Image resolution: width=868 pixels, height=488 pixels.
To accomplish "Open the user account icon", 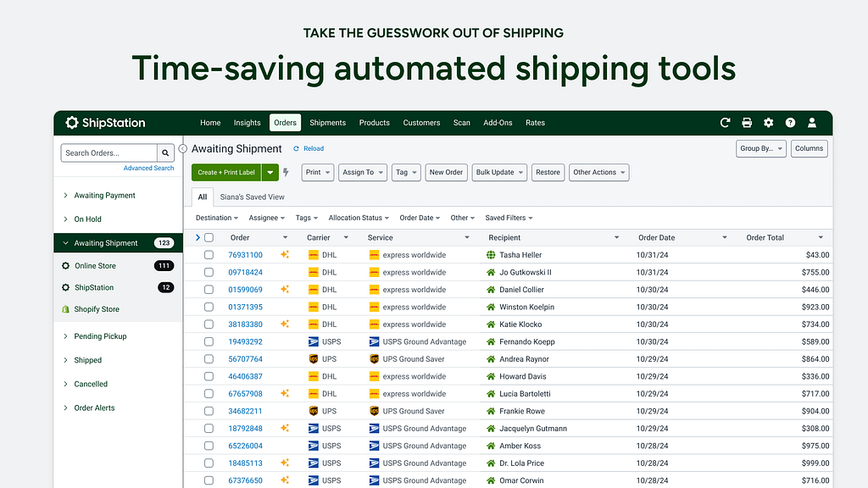I will tap(811, 123).
